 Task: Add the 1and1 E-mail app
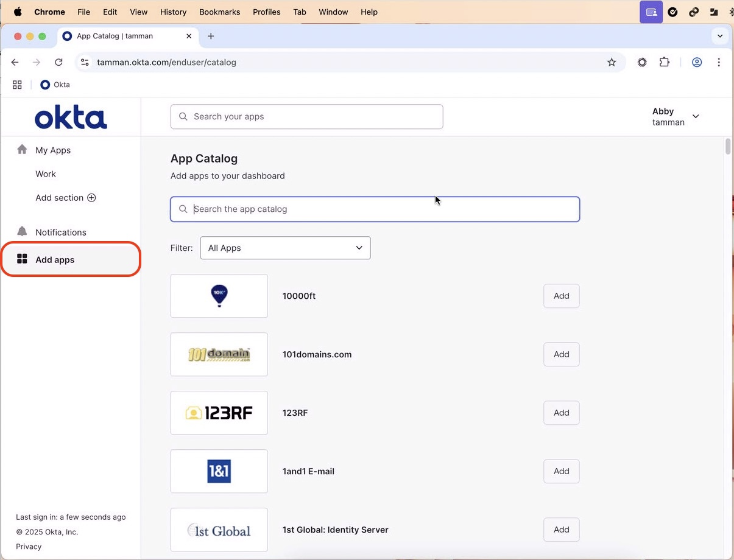pyautogui.click(x=561, y=471)
